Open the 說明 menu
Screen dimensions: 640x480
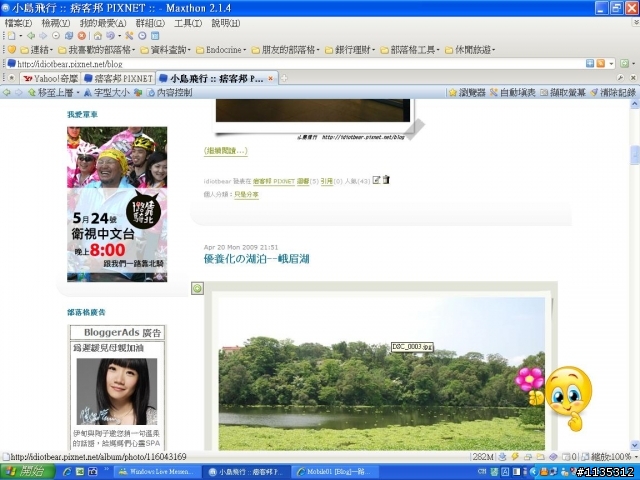225,23
